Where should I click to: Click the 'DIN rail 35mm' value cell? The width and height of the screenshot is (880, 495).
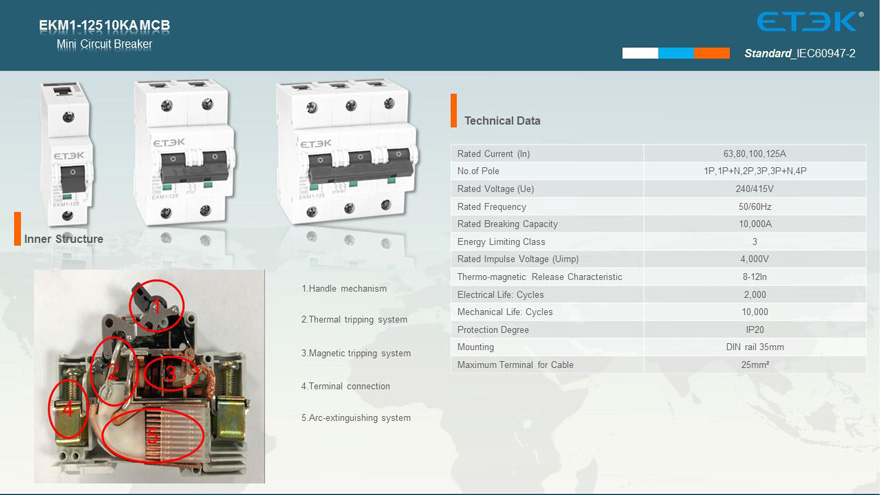pos(755,347)
